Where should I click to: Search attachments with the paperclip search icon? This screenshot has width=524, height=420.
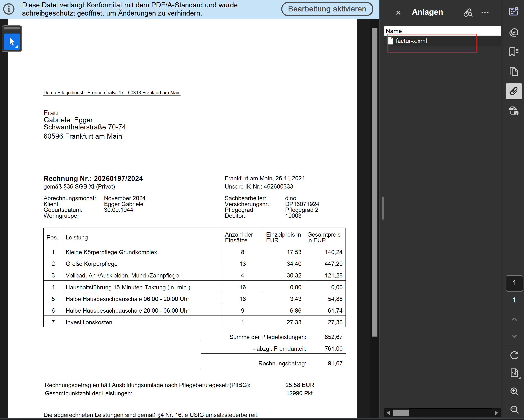tap(468, 12)
